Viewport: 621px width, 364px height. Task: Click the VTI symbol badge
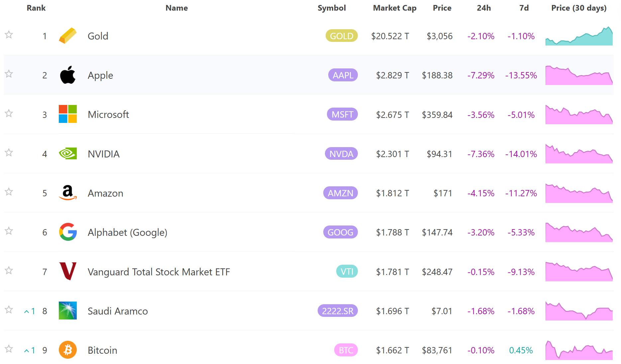(347, 272)
